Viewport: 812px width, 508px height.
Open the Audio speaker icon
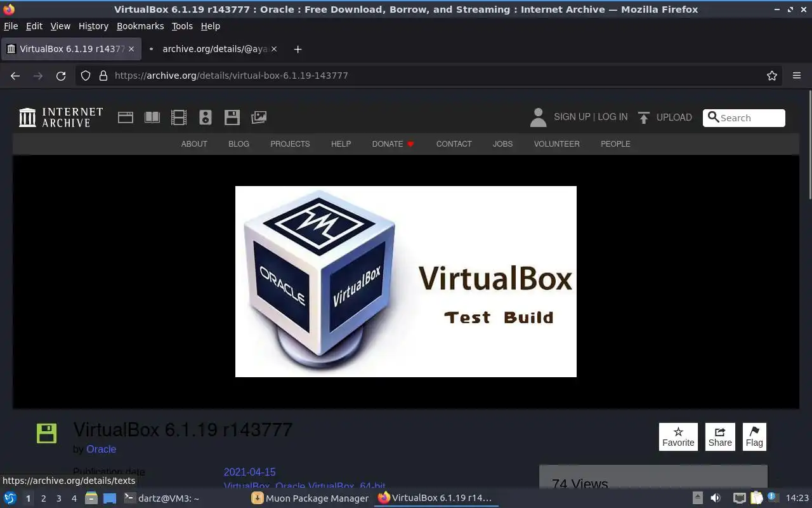206,117
